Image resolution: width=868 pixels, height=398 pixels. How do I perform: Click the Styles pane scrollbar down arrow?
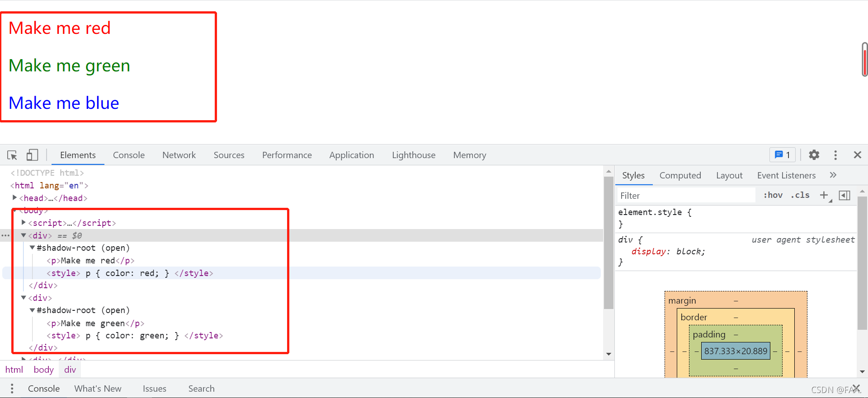click(862, 372)
